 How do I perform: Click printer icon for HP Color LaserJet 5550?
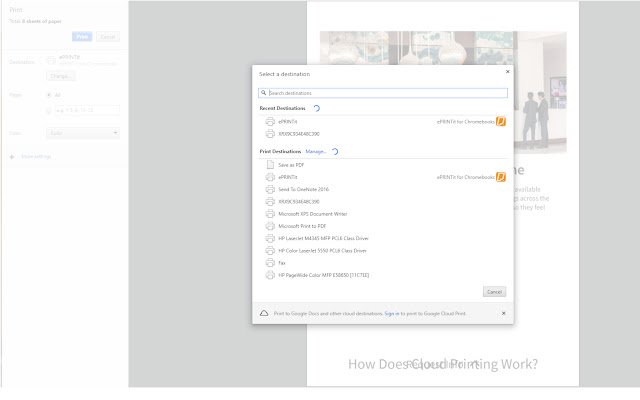[x=270, y=251]
